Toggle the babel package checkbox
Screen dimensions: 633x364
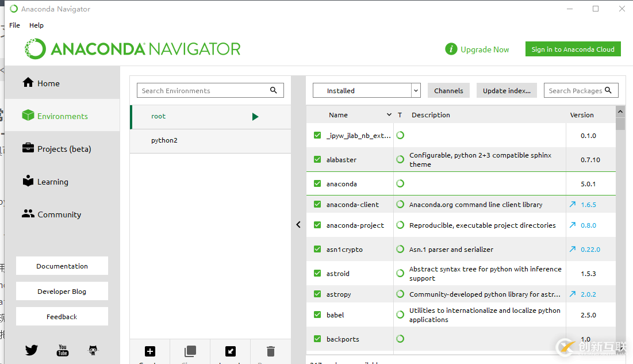(317, 315)
